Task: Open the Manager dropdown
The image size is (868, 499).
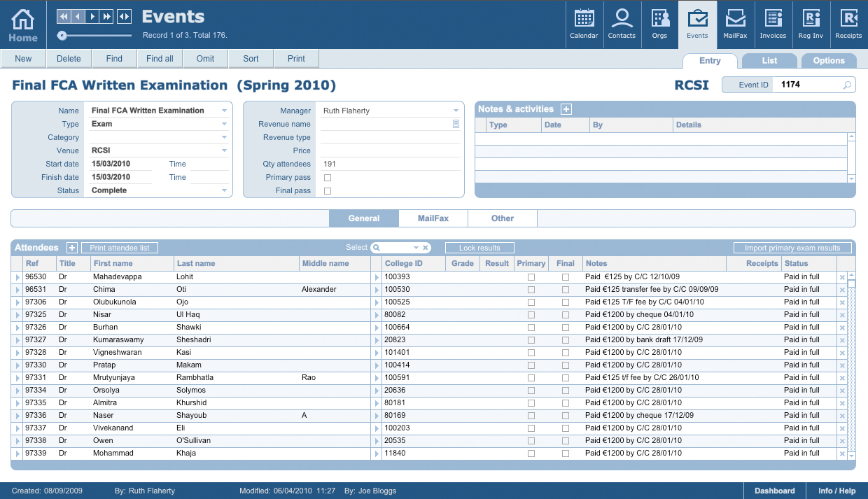Action: pos(456,111)
